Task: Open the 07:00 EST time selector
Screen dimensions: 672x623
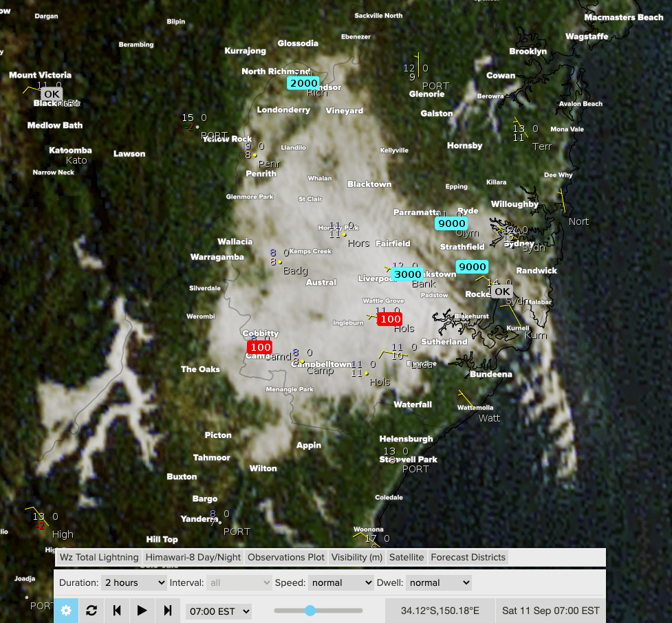Action: (219, 611)
